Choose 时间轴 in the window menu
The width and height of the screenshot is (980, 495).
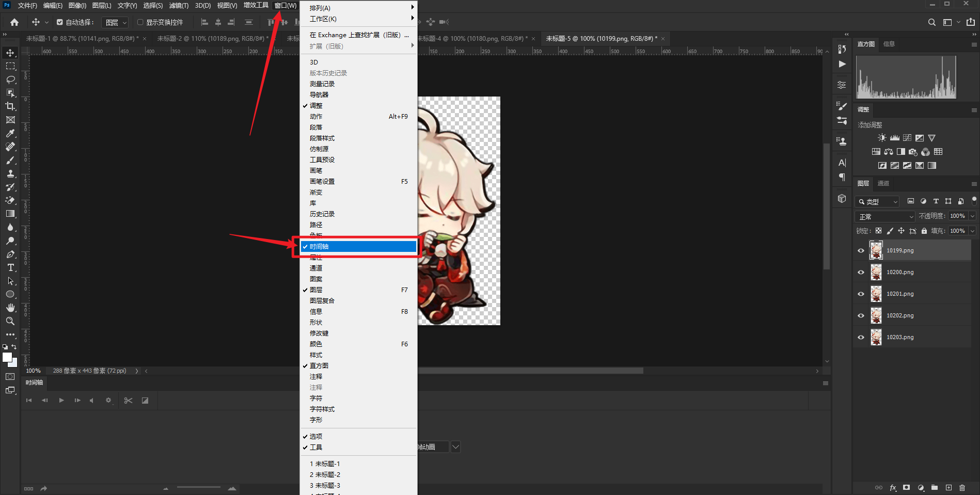click(358, 246)
